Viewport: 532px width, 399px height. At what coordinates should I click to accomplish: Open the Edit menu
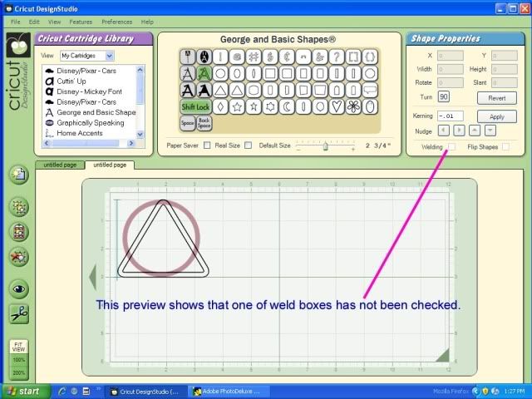pos(34,22)
